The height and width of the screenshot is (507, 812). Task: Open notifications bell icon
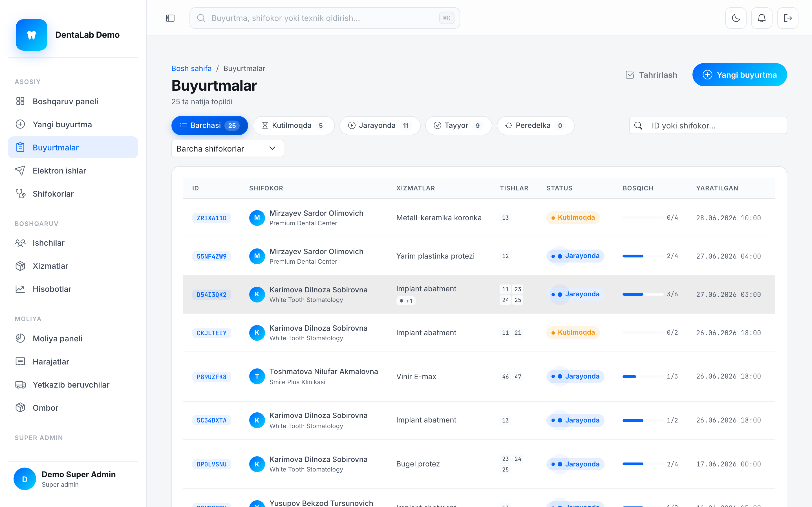[762, 18]
